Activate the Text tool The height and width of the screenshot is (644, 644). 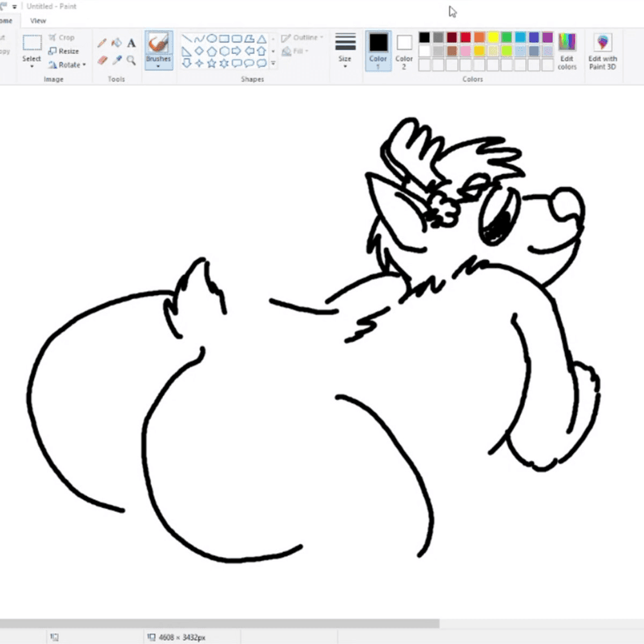click(131, 43)
